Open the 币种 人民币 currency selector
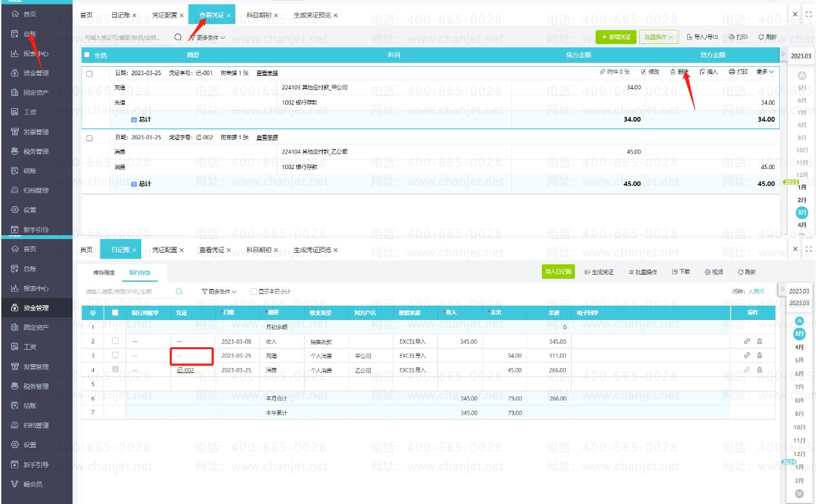 click(x=756, y=292)
